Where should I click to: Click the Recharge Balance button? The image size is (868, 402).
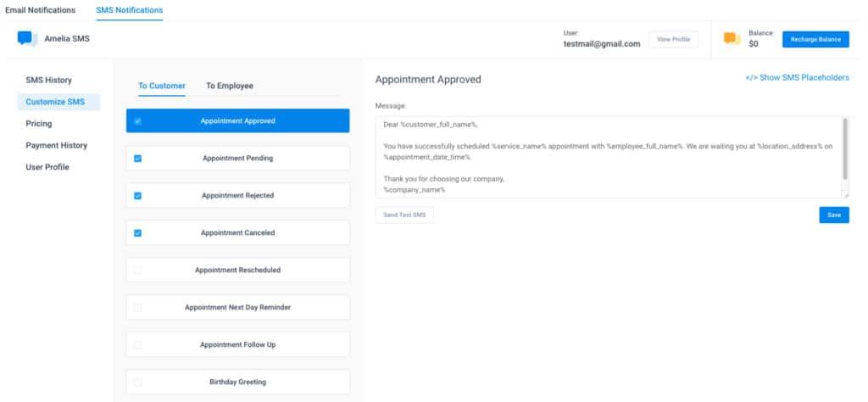815,39
